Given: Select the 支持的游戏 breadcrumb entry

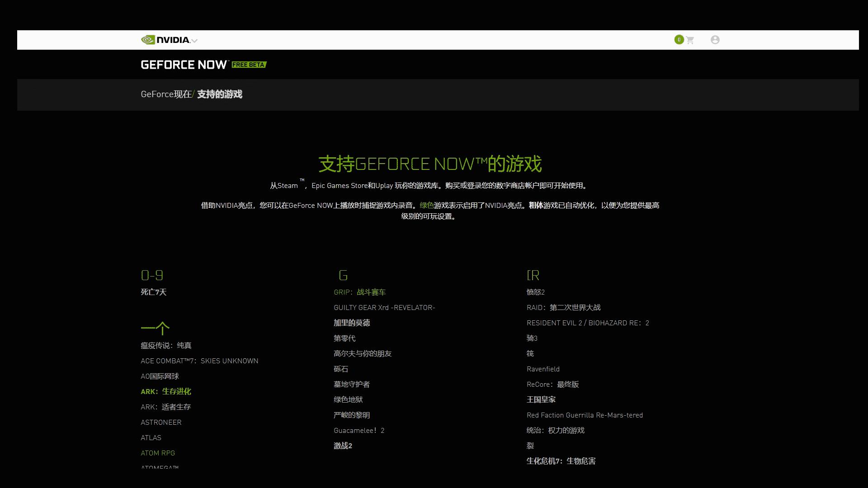Looking at the screenshot, I should [x=219, y=94].
